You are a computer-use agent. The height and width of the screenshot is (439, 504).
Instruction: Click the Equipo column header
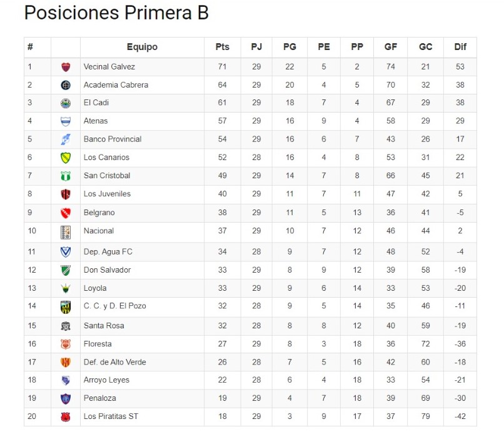(x=142, y=47)
